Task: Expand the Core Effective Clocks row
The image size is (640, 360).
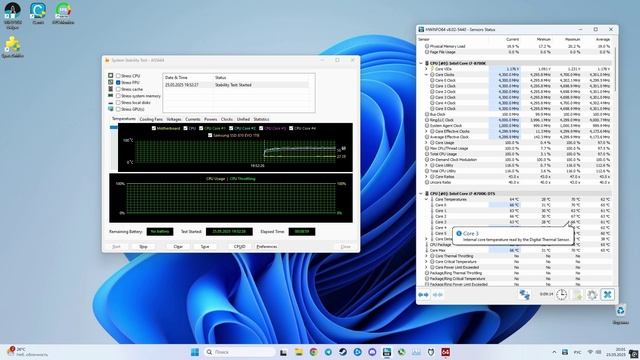Action: click(427, 131)
